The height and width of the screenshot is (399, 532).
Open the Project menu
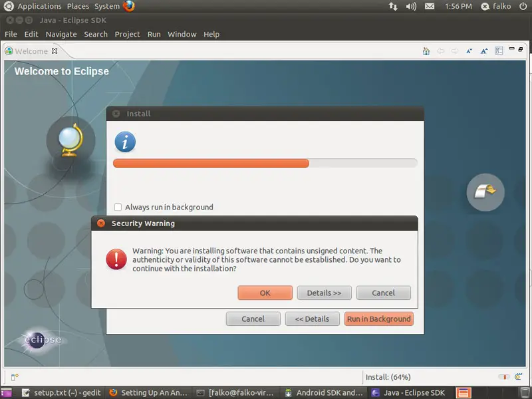pyautogui.click(x=127, y=35)
